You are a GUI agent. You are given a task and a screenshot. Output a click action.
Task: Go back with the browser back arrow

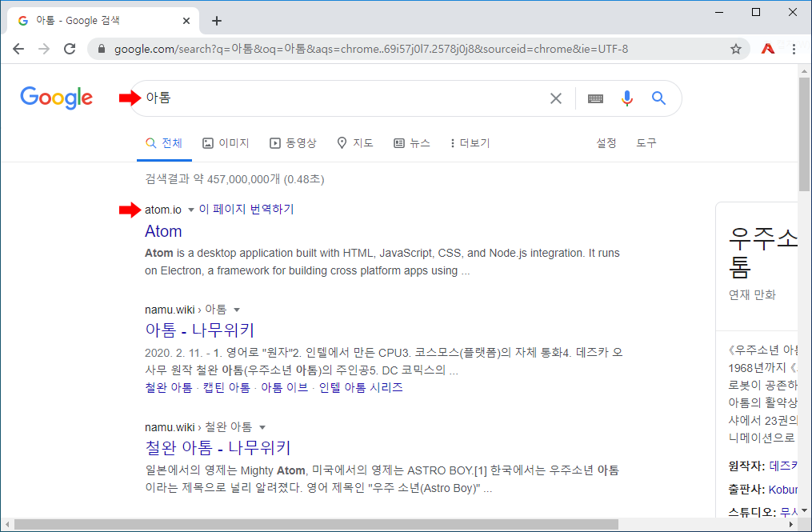(x=18, y=50)
